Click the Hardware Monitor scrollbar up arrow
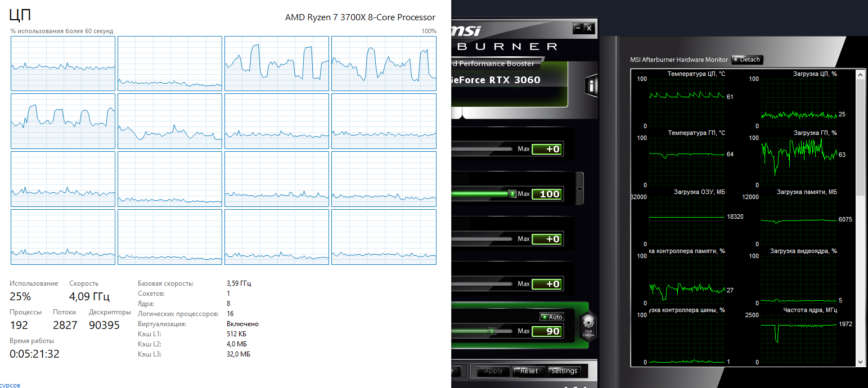868x388 pixels. tap(860, 74)
